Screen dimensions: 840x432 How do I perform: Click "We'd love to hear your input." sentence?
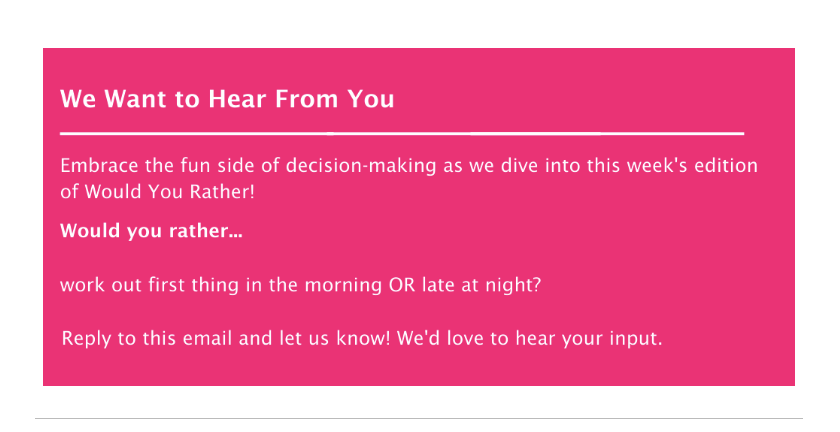(x=530, y=339)
